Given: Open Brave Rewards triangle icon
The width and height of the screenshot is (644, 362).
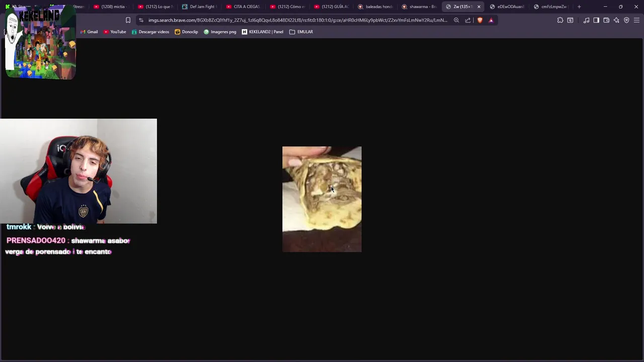Looking at the screenshot, I should (x=491, y=20).
